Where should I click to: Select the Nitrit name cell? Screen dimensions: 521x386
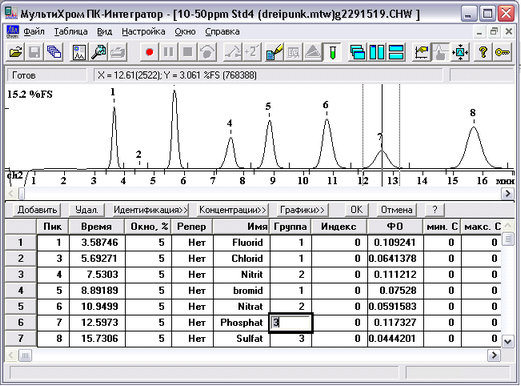pyautogui.click(x=242, y=274)
